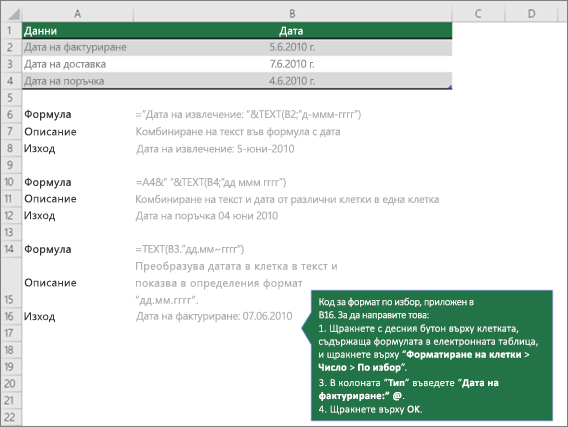Select cell 'Дата на доставка'
Screen dimensions: 568x427
pyautogui.click(x=78, y=64)
